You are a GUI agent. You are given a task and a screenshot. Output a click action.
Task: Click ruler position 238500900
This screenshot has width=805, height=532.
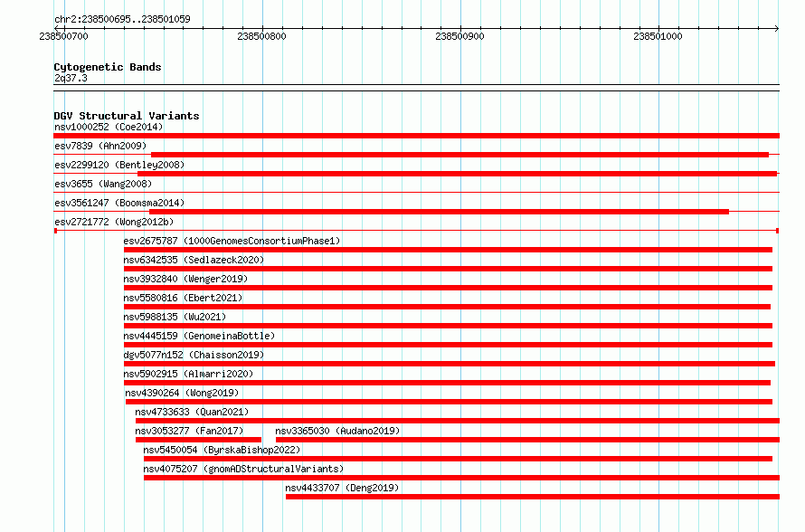[x=459, y=36]
